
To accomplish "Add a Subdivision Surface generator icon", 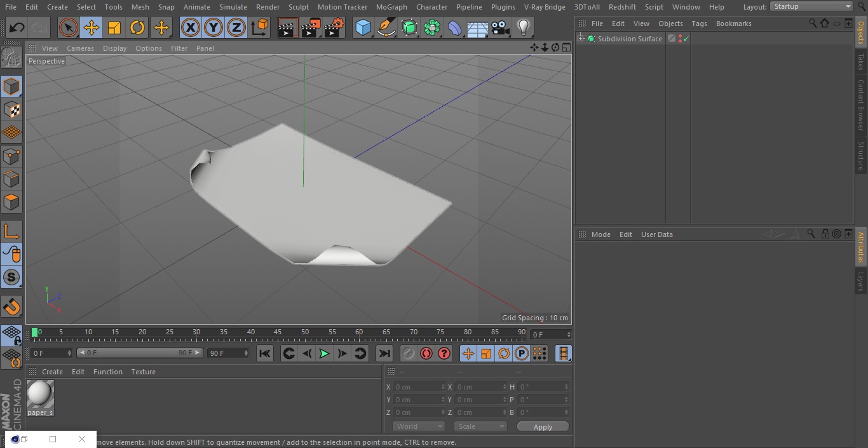I will [x=409, y=27].
